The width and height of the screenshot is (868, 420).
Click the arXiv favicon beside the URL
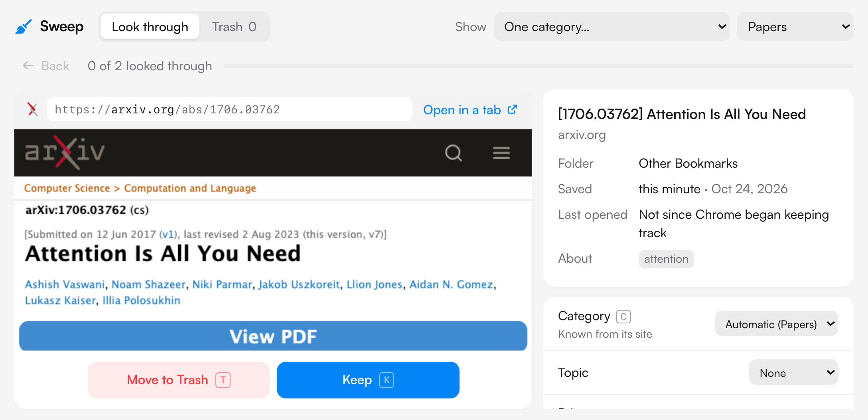(33, 109)
